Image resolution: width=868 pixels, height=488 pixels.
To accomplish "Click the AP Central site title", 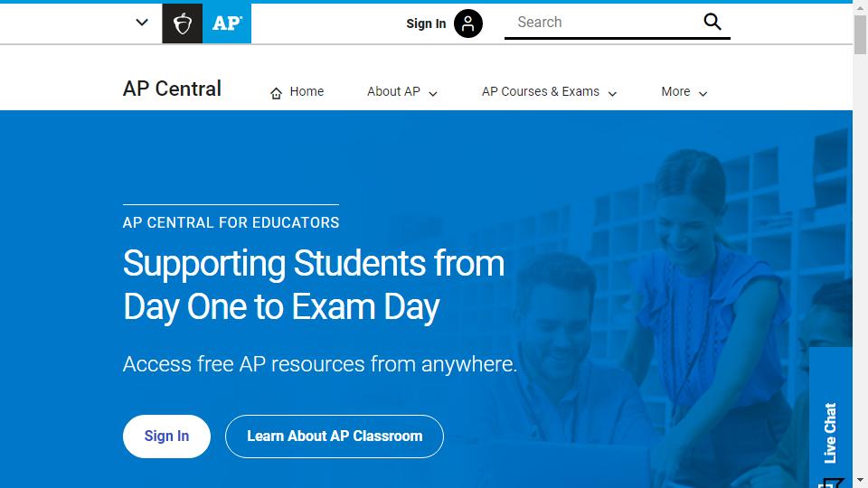I will pos(172,89).
